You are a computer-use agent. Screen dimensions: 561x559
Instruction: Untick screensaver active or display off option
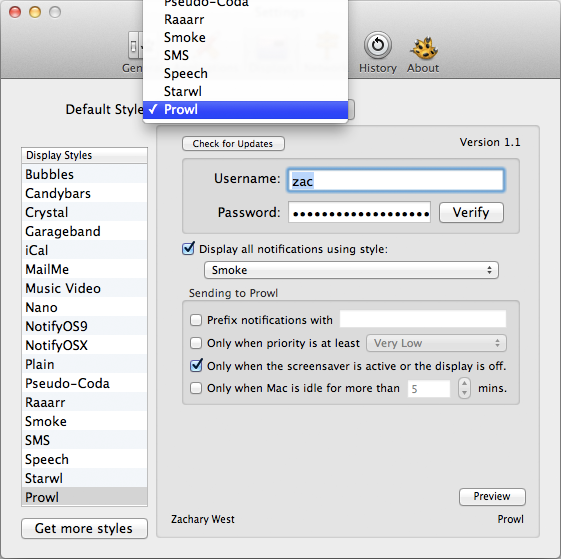tap(196, 365)
